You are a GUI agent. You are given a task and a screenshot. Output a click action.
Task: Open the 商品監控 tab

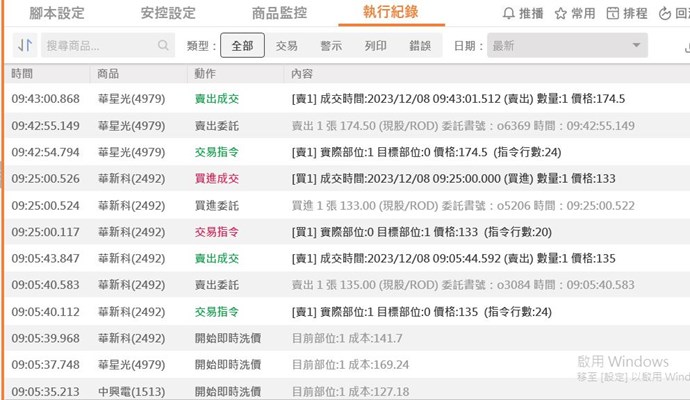coord(277,14)
